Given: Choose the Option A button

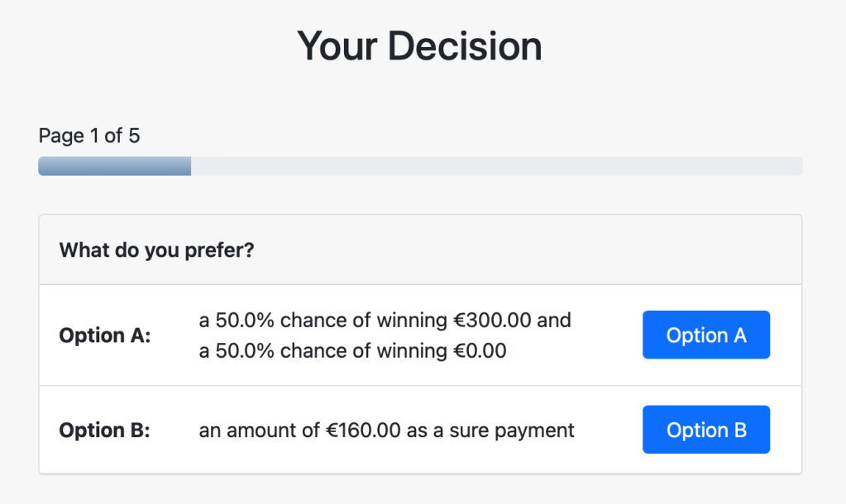Looking at the screenshot, I should (705, 335).
